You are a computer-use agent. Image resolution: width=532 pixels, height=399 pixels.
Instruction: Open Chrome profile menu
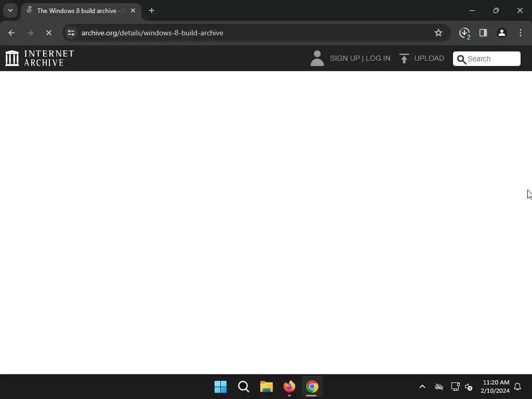(x=502, y=33)
